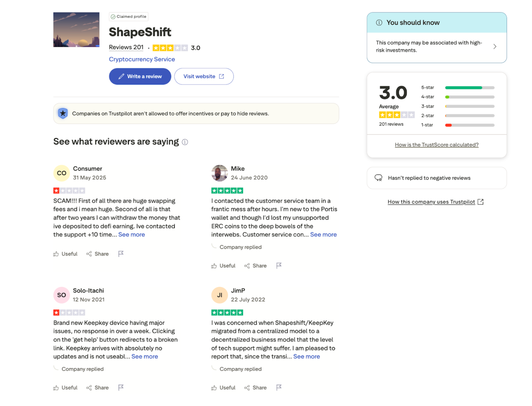Viewport: 532px width, 406px height.
Task: Open the Cryptocurrency Service category link
Action: tap(142, 59)
